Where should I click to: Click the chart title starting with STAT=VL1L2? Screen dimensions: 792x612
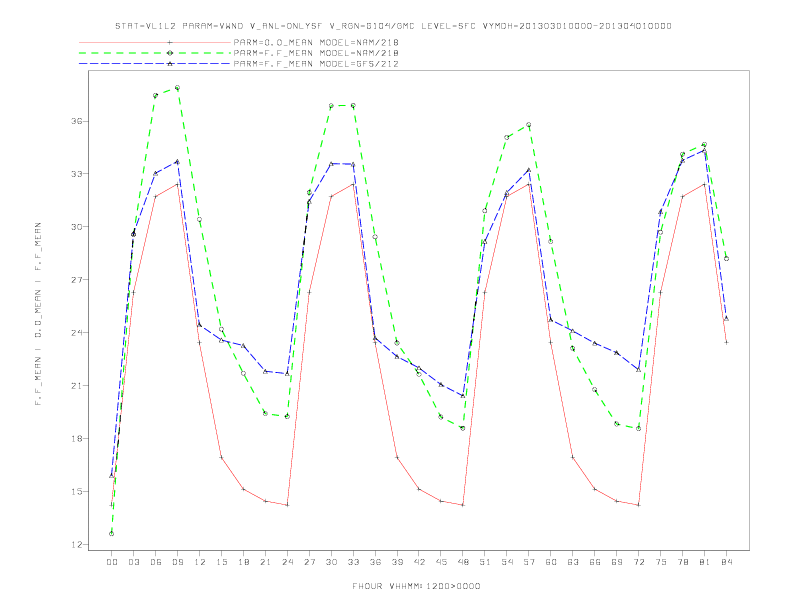click(x=393, y=26)
